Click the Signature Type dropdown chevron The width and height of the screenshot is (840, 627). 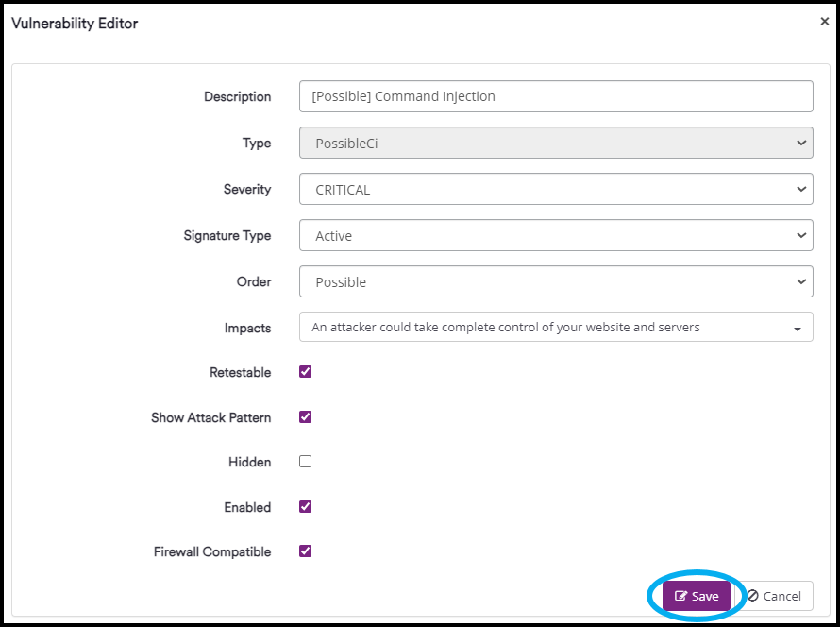(800, 235)
